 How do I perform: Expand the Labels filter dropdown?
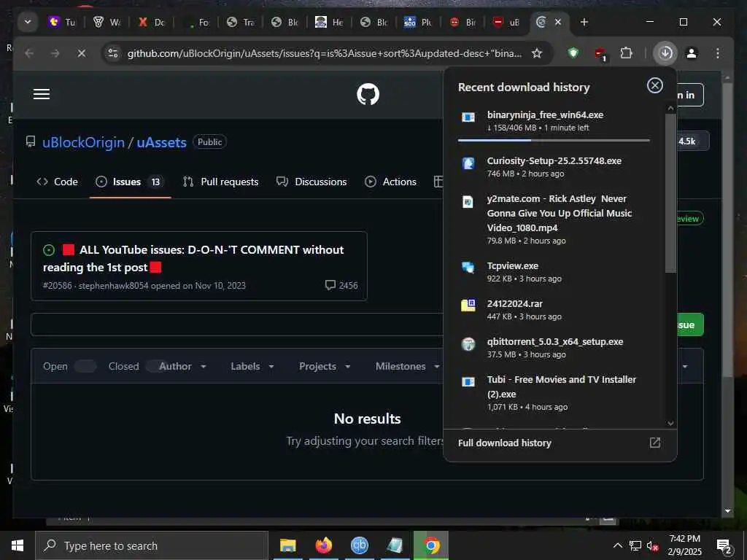click(x=252, y=366)
